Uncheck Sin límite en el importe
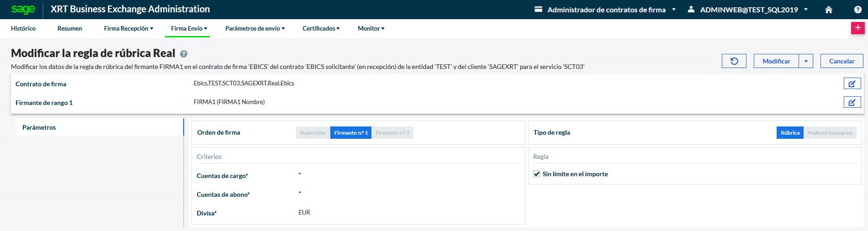This screenshot has width=868, height=231. [537, 174]
